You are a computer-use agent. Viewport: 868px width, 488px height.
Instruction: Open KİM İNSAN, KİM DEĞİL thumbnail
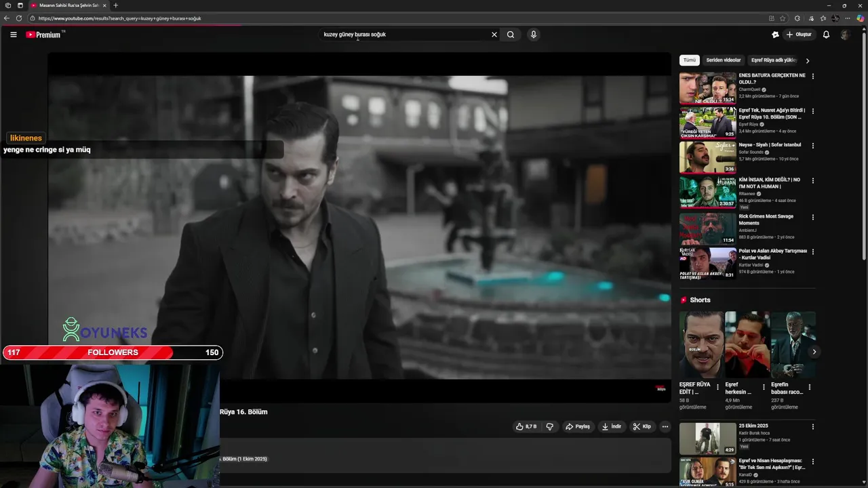pos(707,192)
